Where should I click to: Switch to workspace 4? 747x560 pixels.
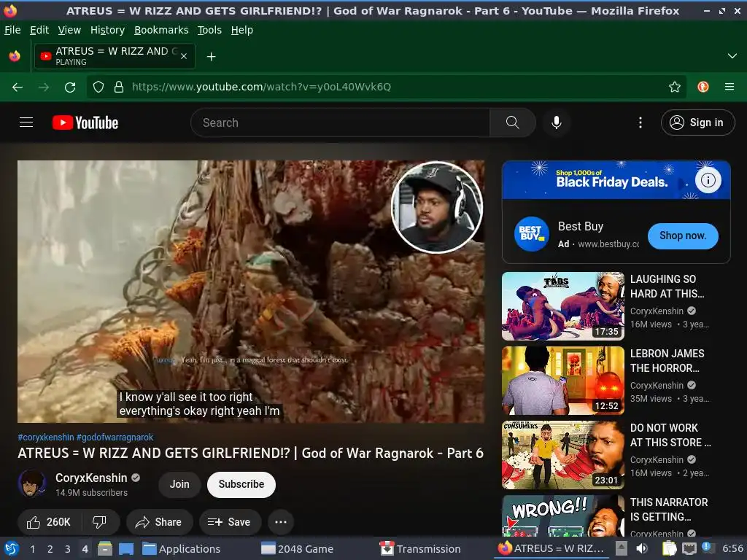pos(85,549)
